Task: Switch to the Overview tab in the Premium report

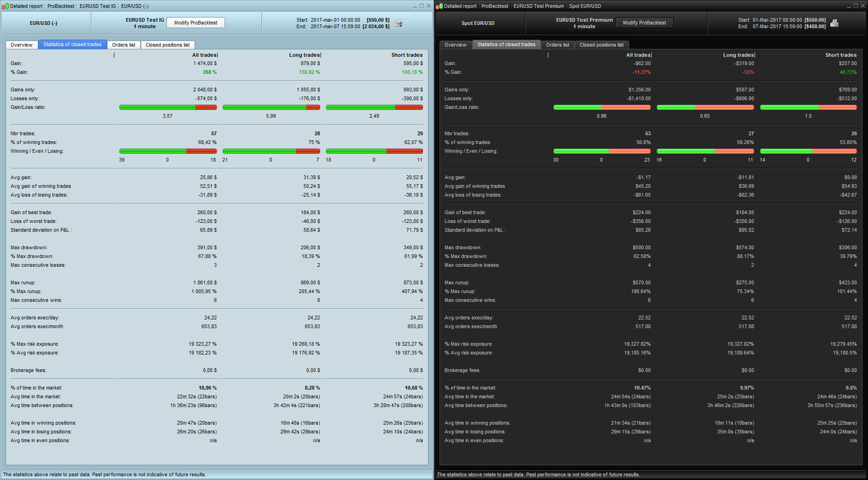Action: point(456,45)
